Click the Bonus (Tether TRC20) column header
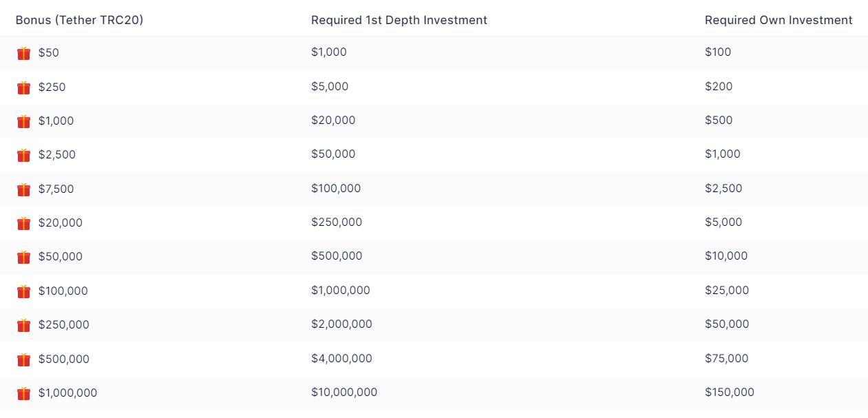 click(80, 20)
